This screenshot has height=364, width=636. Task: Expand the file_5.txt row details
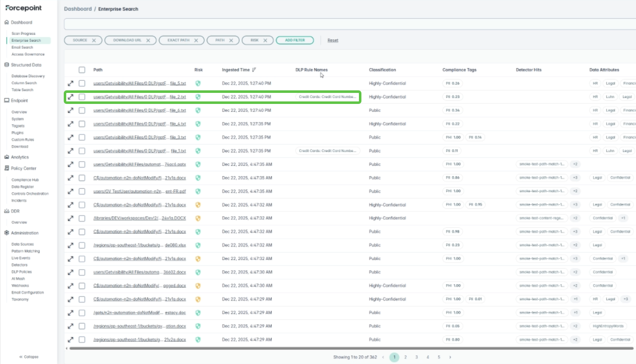click(71, 83)
